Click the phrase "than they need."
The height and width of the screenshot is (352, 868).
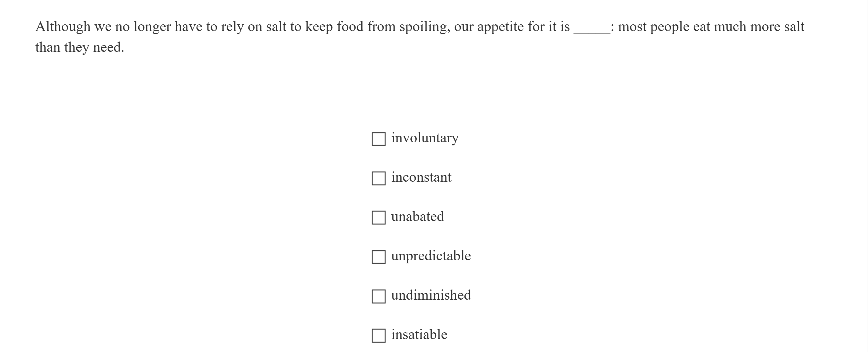point(79,48)
